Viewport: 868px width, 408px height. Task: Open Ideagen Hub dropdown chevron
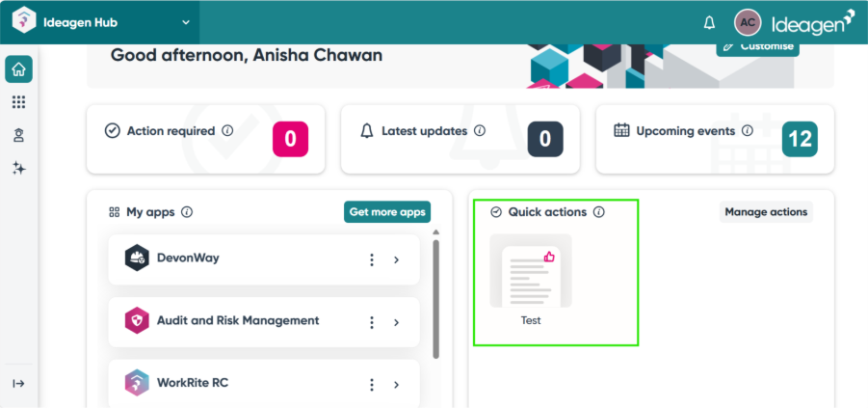186,22
